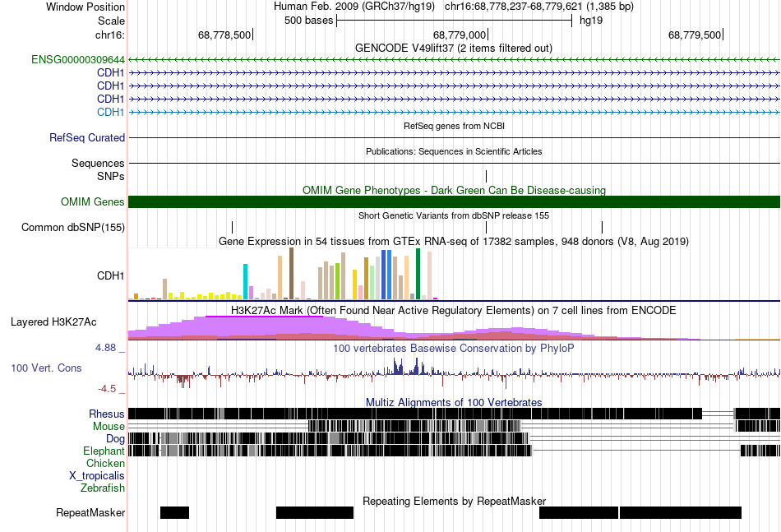Click the Common dbSNP(155) track label
Viewport: 781px width, 532px height.
[x=73, y=228]
